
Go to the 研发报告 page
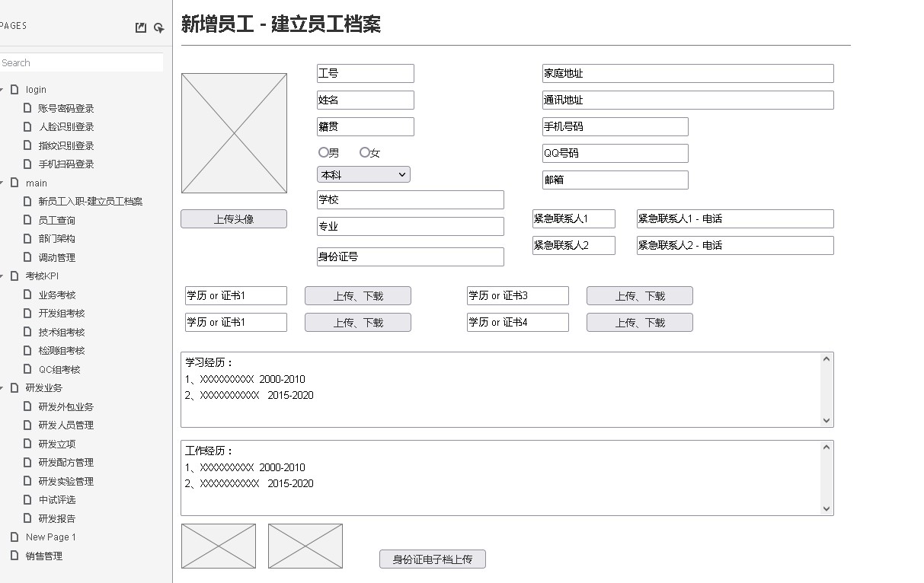point(57,518)
